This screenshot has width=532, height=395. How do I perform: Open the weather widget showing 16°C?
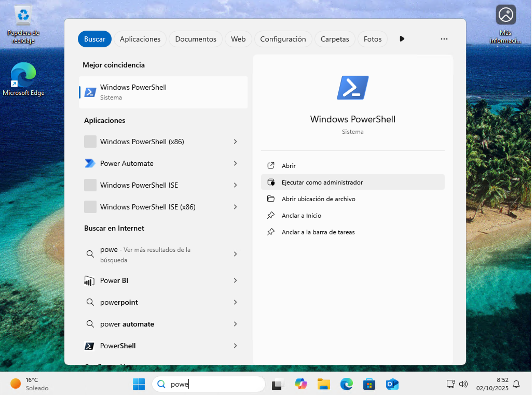[29, 384]
